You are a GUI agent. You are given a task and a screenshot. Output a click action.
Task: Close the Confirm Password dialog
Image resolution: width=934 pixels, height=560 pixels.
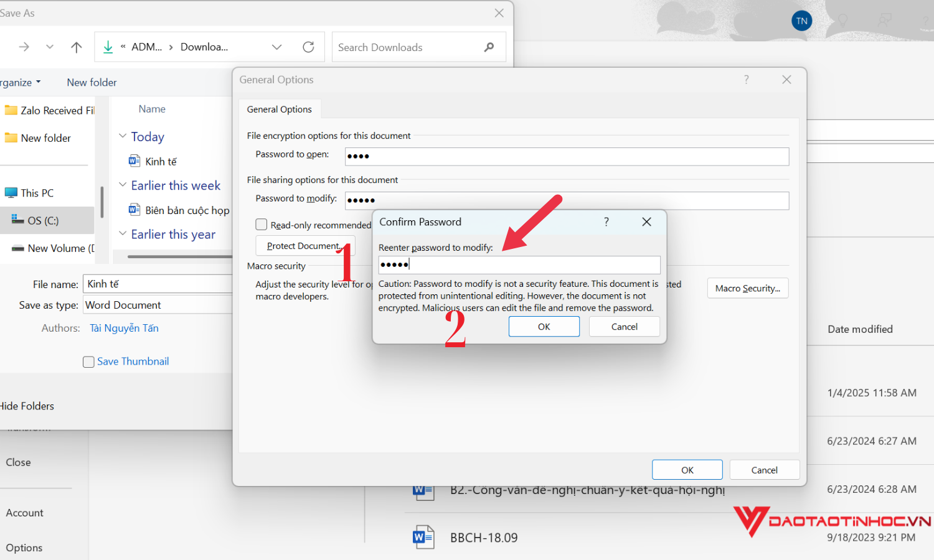click(647, 222)
